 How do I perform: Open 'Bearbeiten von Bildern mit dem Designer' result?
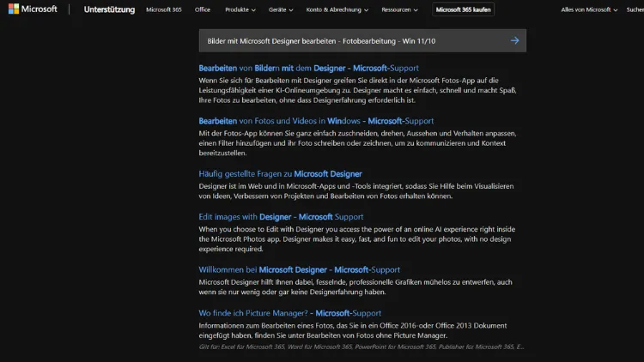pyautogui.click(x=308, y=68)
